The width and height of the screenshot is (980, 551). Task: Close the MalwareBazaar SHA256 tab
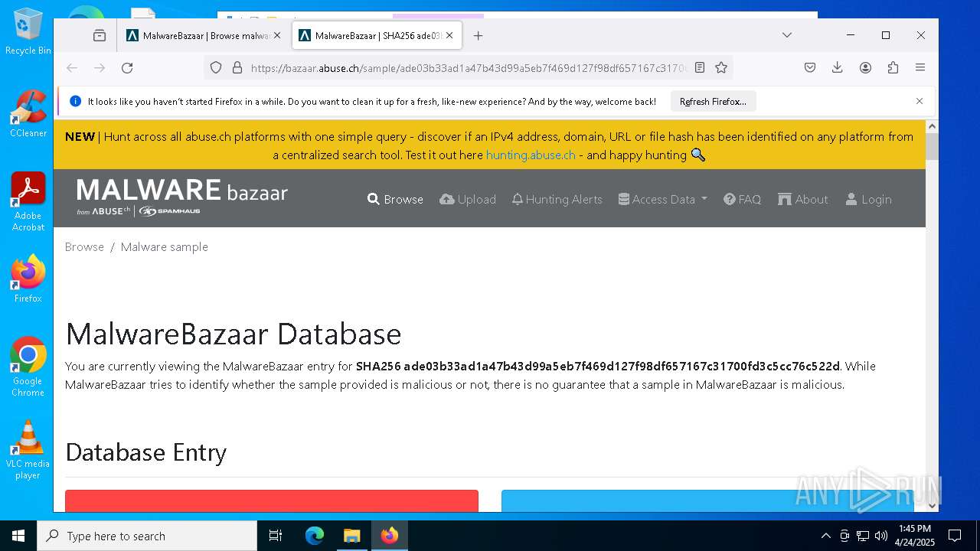pos(449,35)
